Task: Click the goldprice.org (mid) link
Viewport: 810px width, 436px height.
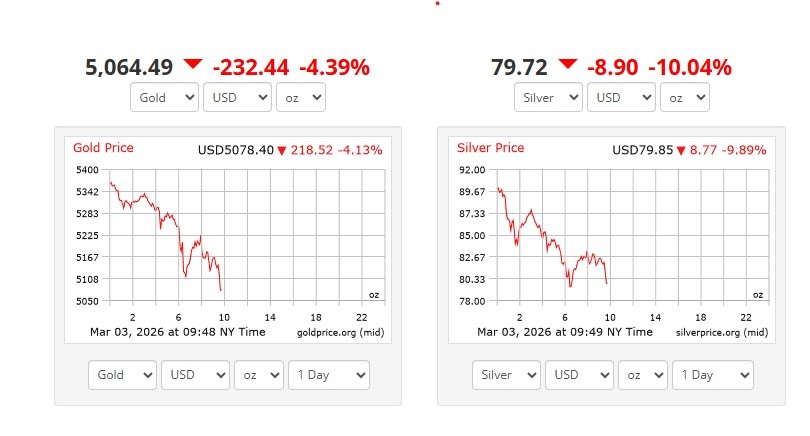Action: 341,332
